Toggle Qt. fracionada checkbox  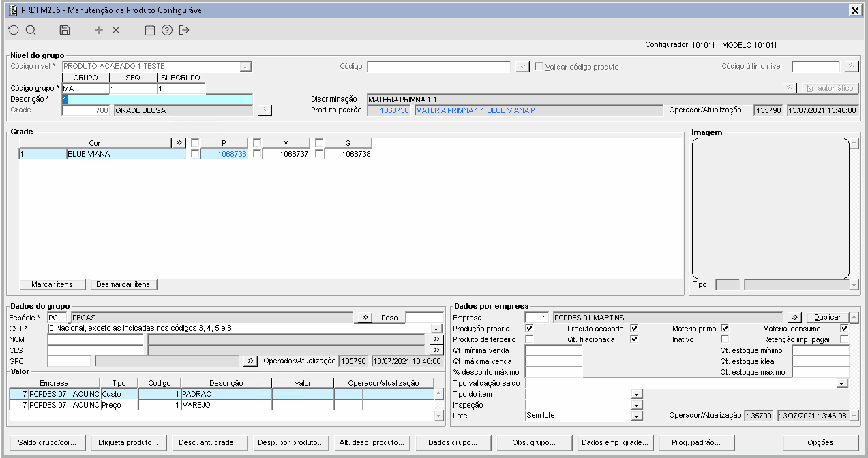(x=634, y=339)
